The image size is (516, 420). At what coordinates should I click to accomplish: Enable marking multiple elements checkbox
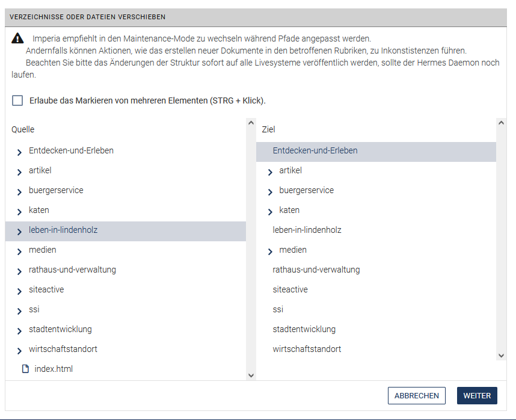17,100
